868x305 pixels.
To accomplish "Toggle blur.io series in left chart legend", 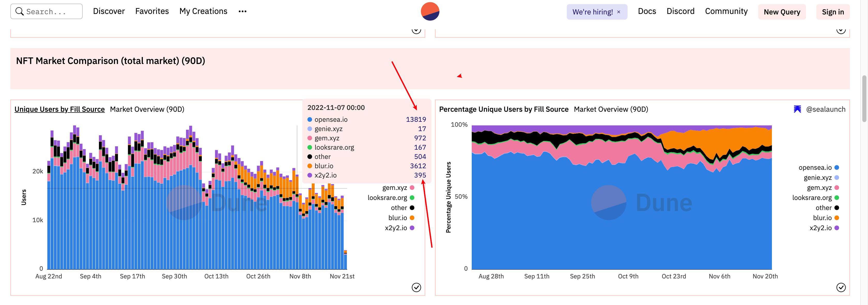I will pyautogui.click(x=398, y=218).
